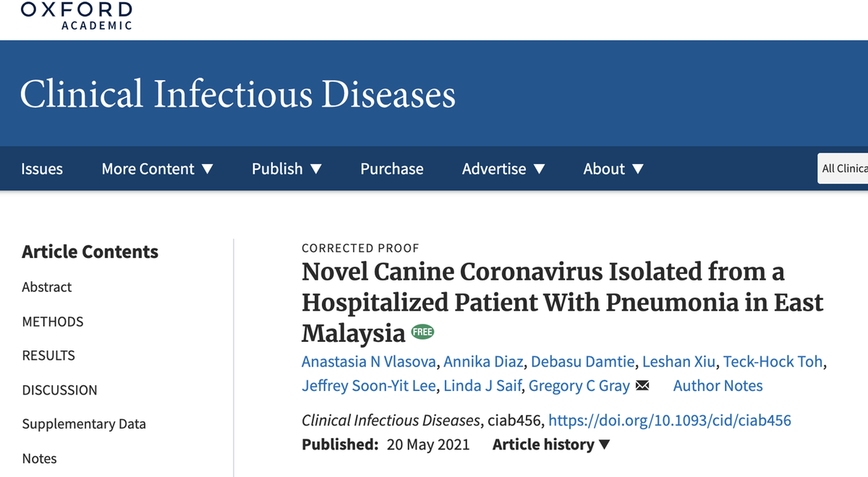Click the All Clinical search scope box
Image resolution: width=868 pixels, height=477 pixels.
click(x=843, y=169)
